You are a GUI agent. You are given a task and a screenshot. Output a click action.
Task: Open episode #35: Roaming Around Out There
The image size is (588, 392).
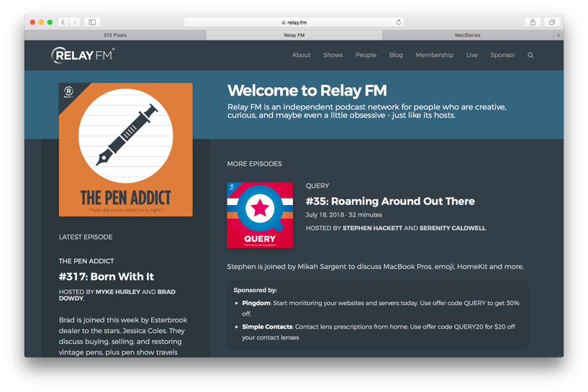pos(390,201)
